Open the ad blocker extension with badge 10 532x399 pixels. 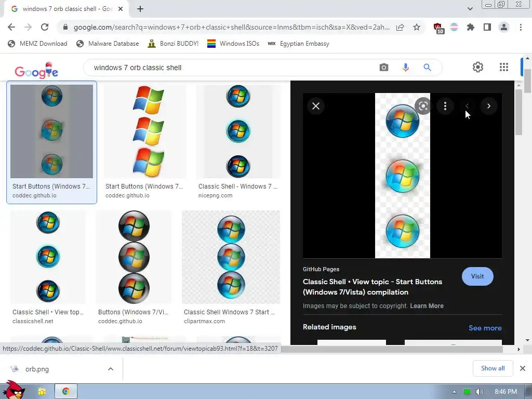click(x=438, y=28)
